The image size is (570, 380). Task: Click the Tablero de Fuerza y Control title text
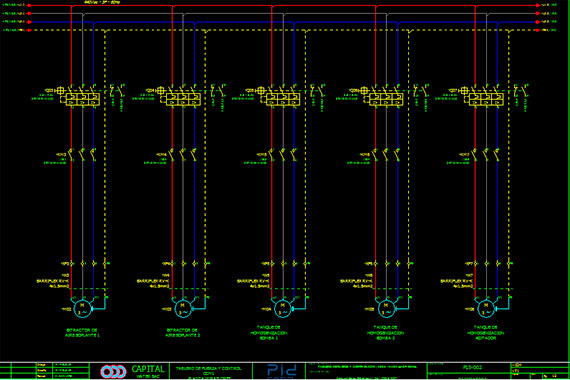tap(208, 368)
